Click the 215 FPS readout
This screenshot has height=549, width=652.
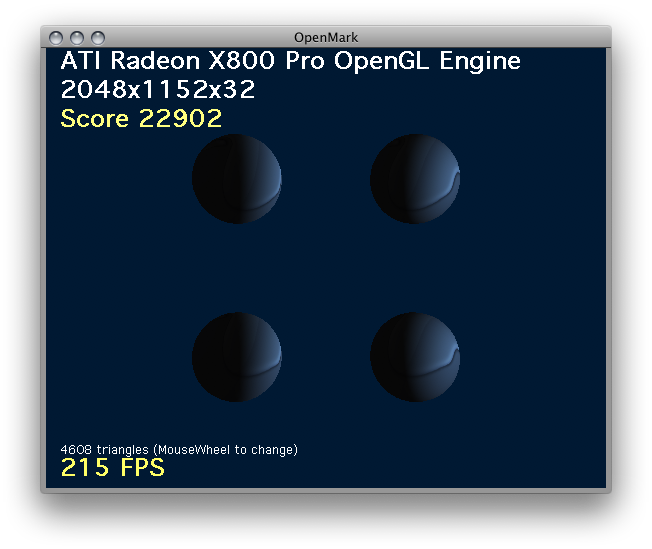[x=112, y=467]
